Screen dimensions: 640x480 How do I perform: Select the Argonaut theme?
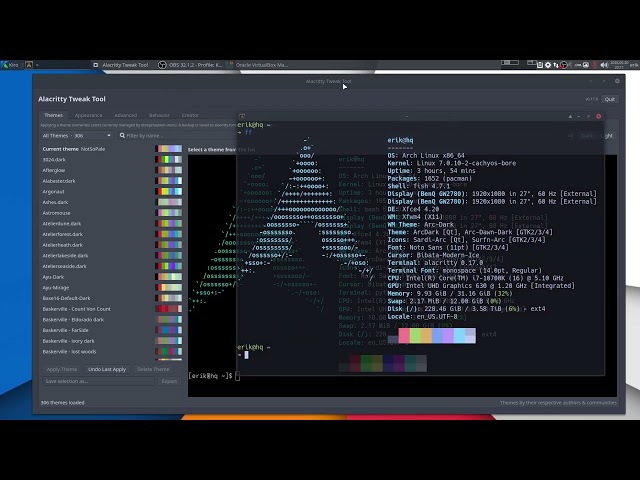point(53,191)
